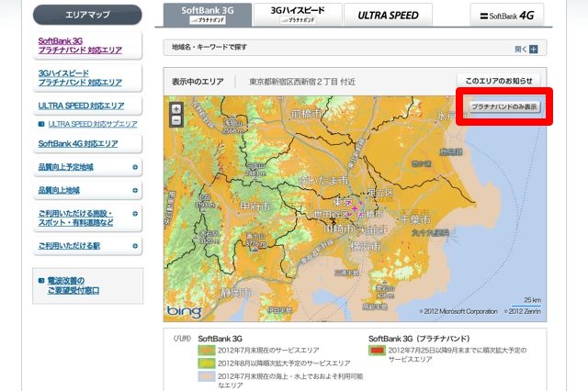Click the orange service area legend swatch

coord(206,351)
